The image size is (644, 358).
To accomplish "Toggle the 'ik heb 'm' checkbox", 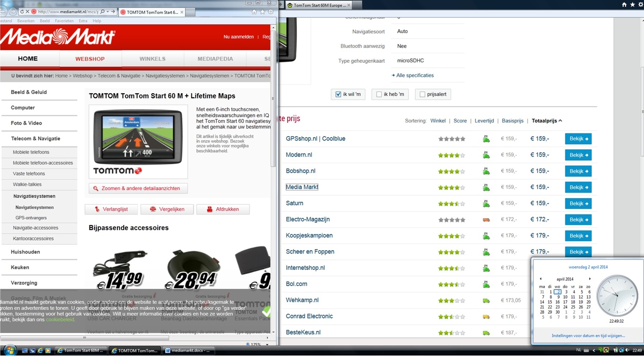I will pyautogui.click(x=379, y=94).
